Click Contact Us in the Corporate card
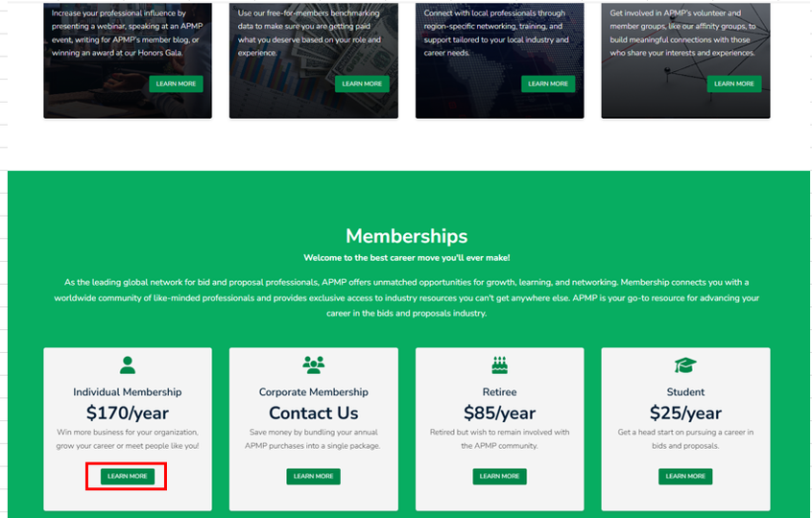The width and height of the screenshot is (812, 518). click(x=313, y=413)
